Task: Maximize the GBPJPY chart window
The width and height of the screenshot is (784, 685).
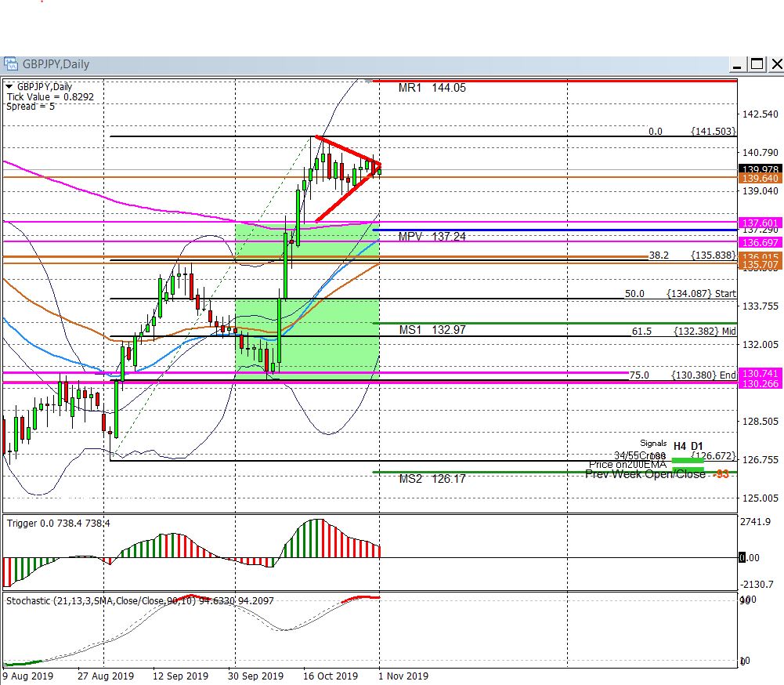Action: 757,64
